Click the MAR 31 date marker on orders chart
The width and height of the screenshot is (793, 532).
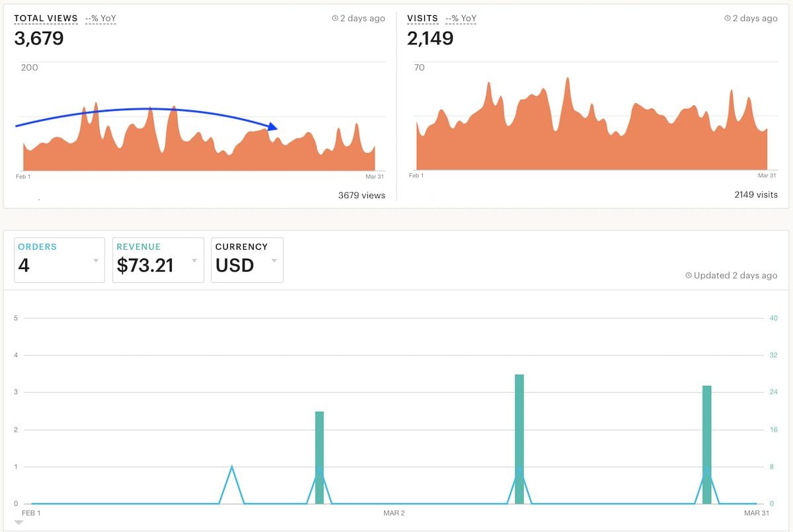[757, 513]
